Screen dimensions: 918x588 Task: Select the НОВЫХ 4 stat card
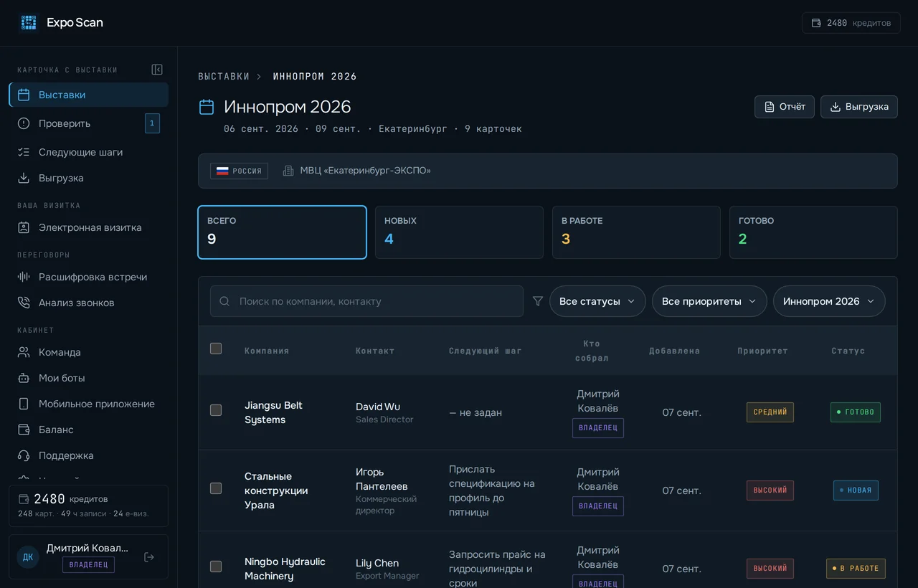click(459, 232)
